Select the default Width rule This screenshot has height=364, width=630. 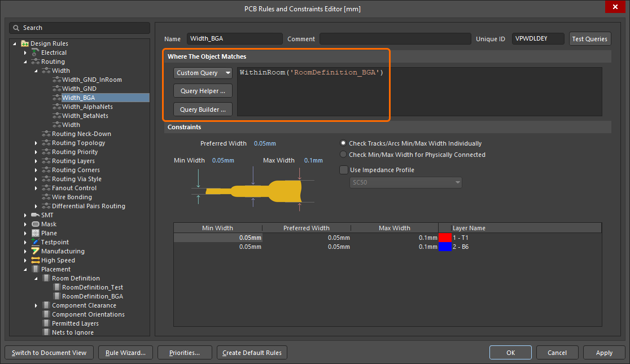(71, 125)
